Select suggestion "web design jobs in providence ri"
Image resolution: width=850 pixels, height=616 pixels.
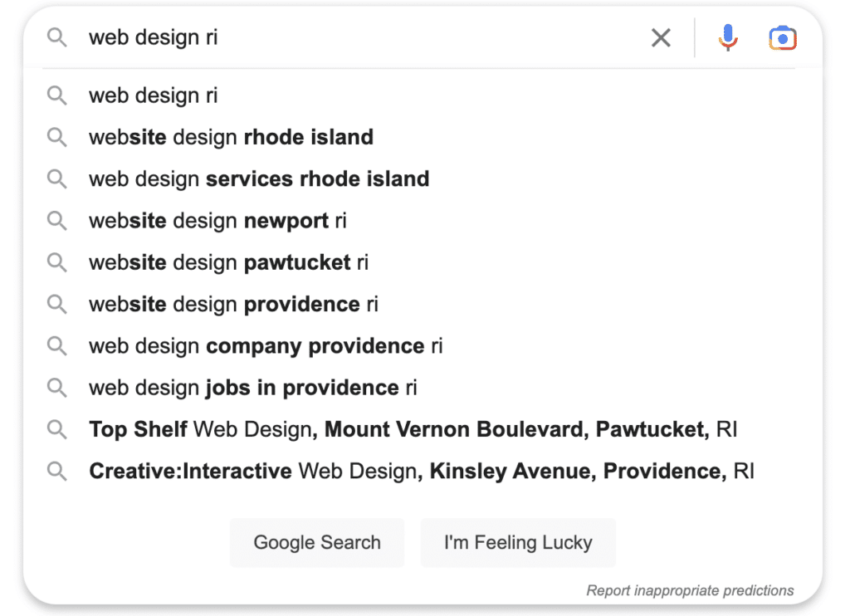(252, 388)
